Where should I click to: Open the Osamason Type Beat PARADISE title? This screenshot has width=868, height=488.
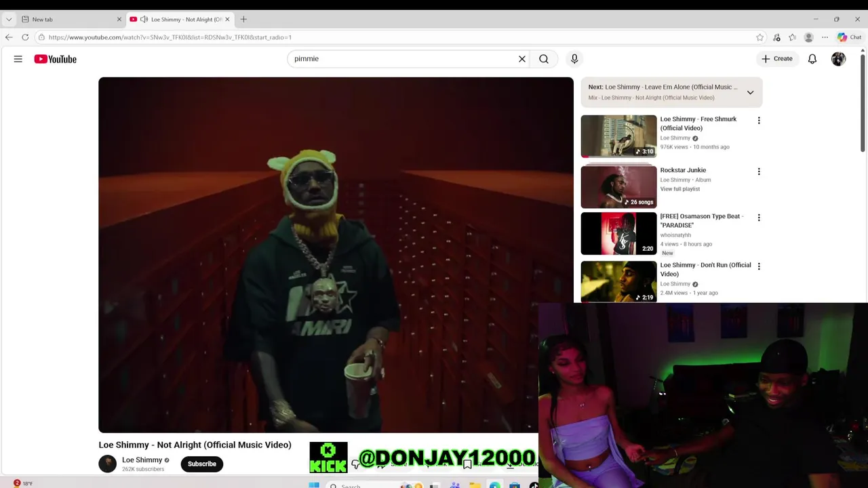tap(701, 220)
